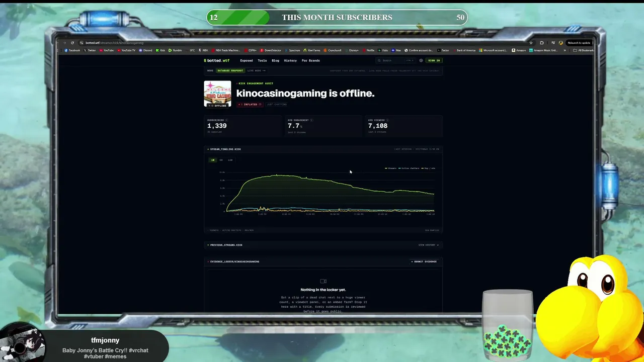Open the Kiwi Farms bookmark
This screenshot has height=362, width=644.
312,50
